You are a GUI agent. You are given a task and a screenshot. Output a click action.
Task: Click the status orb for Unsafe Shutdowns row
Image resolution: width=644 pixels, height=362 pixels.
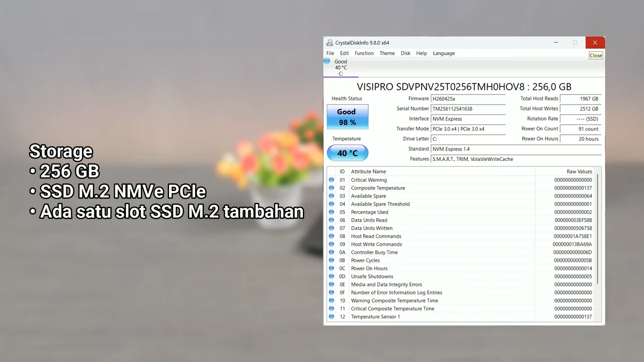(x=332, y=276)
